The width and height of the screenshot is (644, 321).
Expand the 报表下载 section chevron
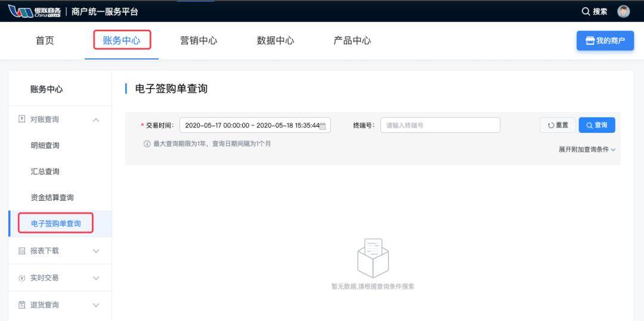pyautogui.click(x=96, y=251)
